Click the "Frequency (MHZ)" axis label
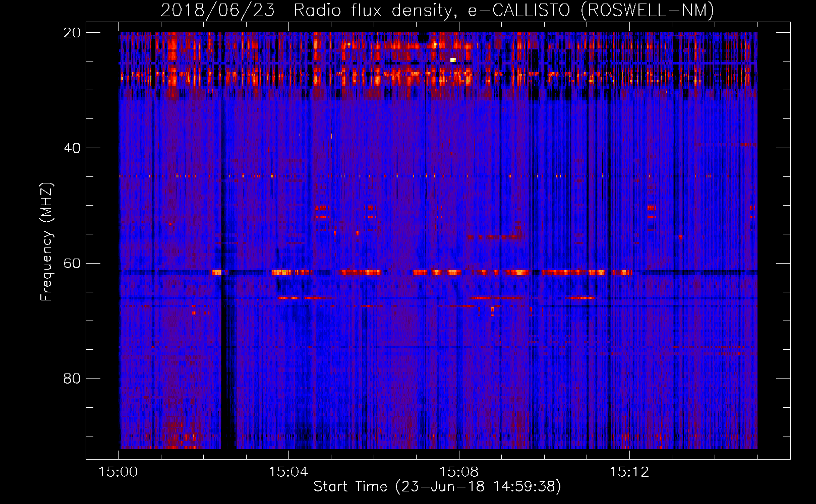816x504 pixels. [46, 242]
